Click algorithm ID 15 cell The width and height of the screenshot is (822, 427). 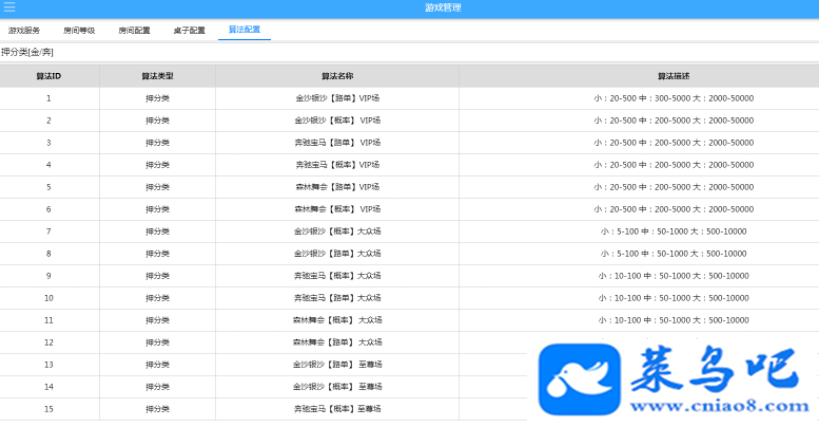point(49,409)
